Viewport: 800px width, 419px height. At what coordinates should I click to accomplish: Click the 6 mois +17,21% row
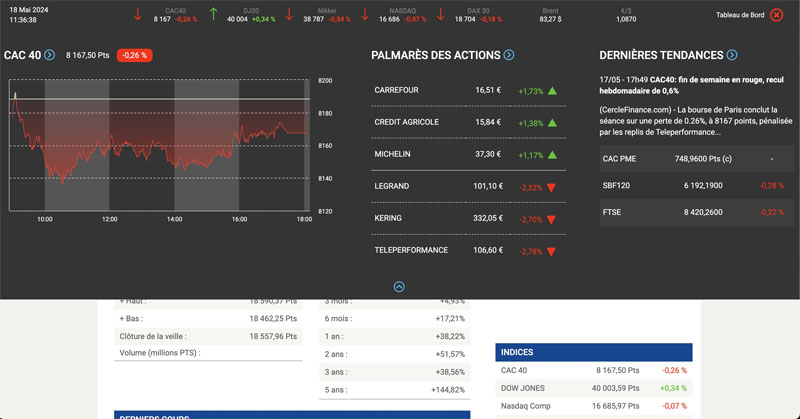(x=394, y=318)
